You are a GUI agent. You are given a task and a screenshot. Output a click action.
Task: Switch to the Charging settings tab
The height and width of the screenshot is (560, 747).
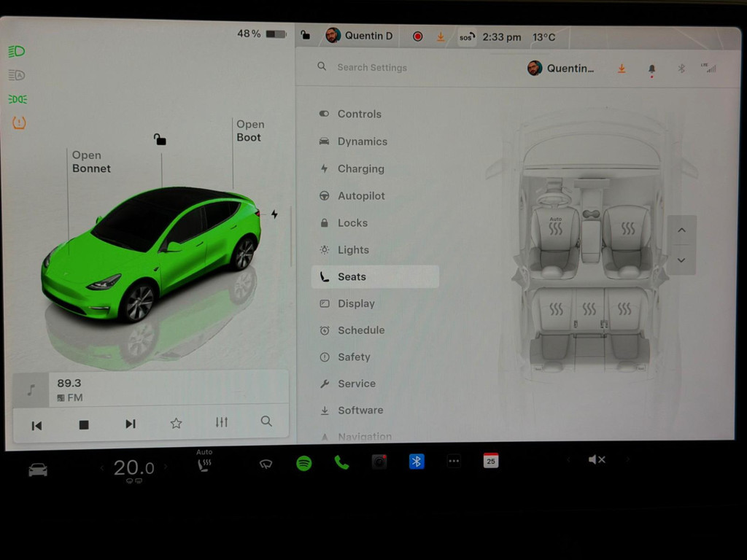coord(362,168)
